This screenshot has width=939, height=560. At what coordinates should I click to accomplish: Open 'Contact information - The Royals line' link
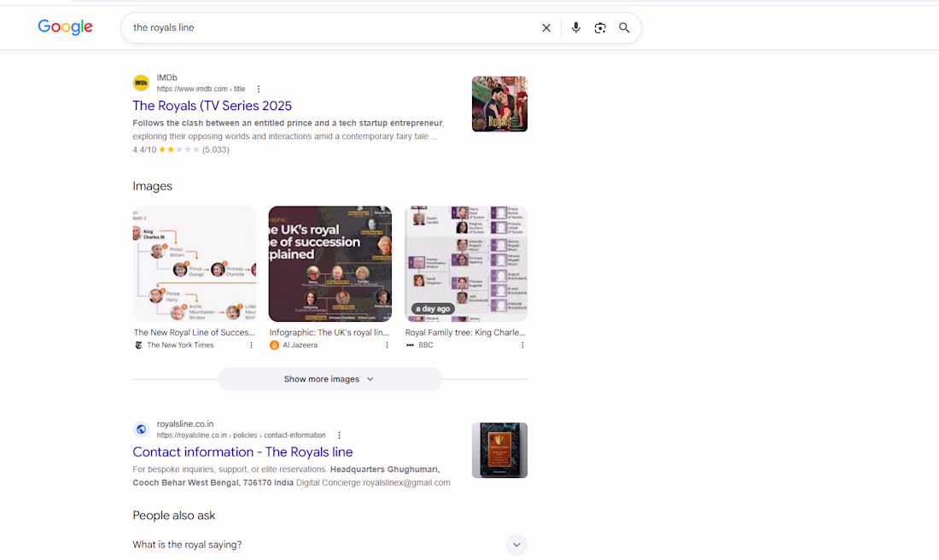click(242, 452)
